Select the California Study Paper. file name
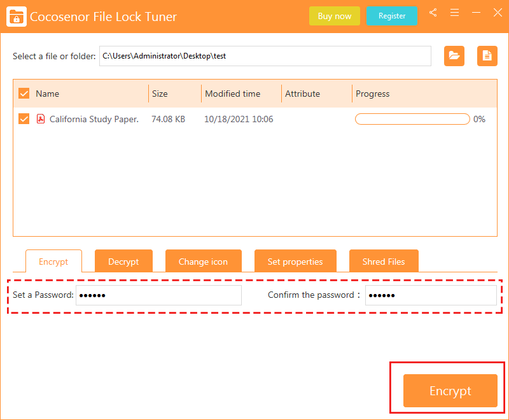The width and height of the screenshot is (509, 420). click(x=94, y=119)
